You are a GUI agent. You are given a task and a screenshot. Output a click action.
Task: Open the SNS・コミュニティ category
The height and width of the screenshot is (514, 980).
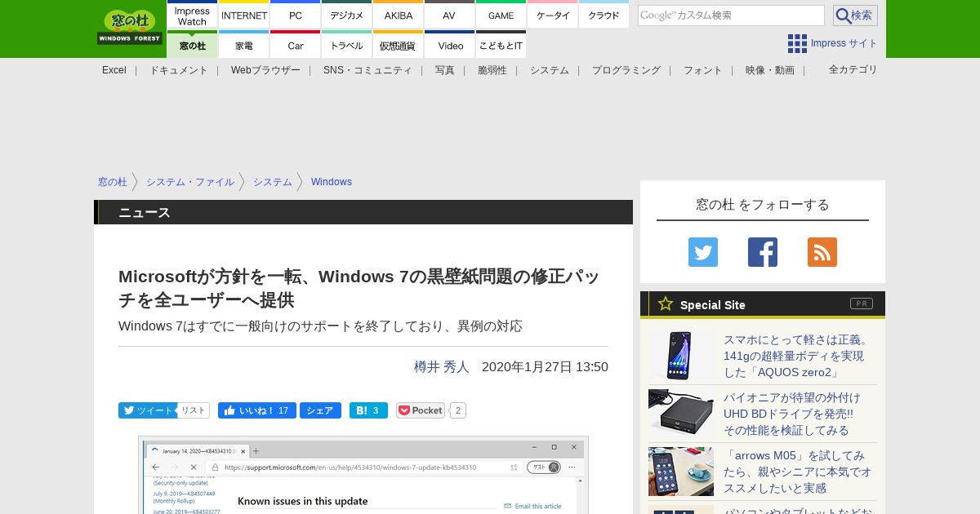(367, 70)
